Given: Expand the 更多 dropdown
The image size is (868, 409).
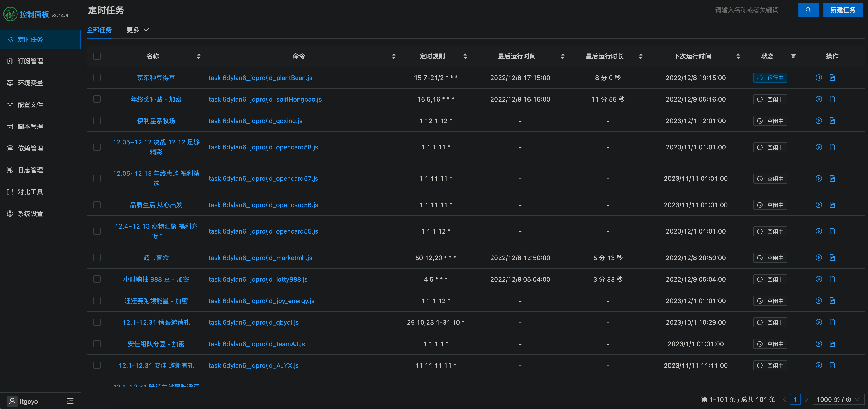Looking at the screenshot, I should point(137,30).
